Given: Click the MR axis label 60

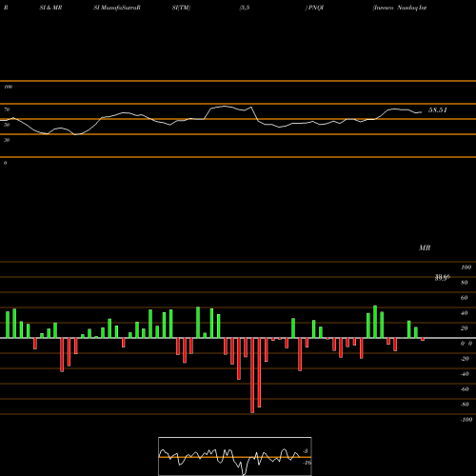Looking at the screenshot, I should click(x=464, y=298).
